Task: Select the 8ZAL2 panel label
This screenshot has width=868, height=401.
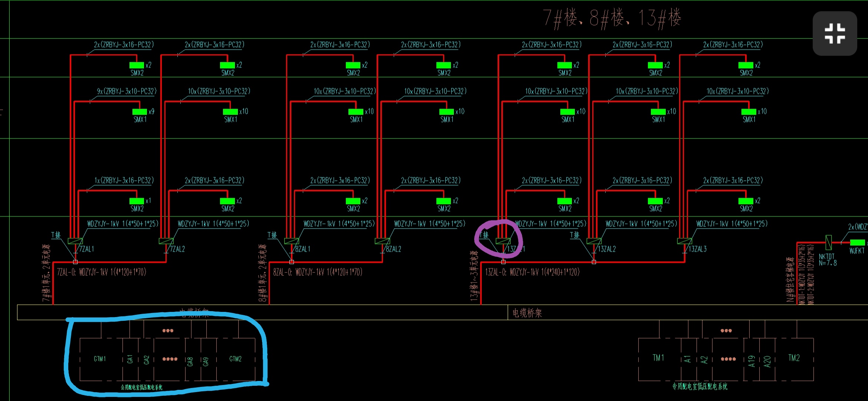Action: click(393, 249)
